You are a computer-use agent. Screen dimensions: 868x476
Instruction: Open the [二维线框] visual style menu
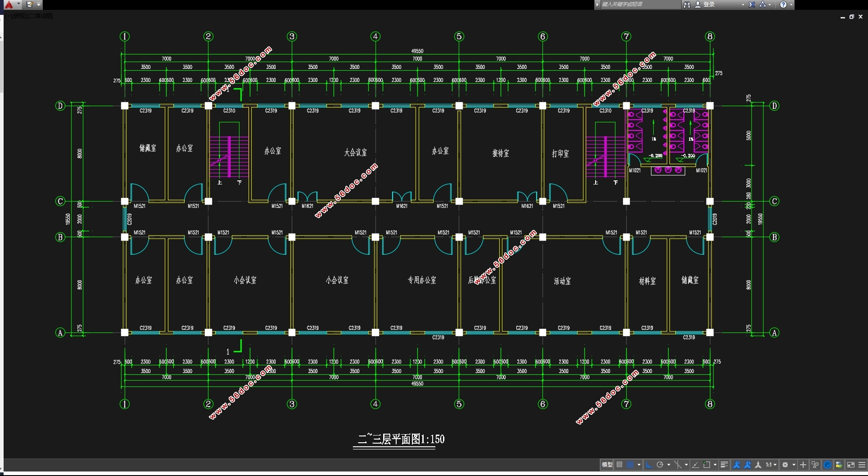click(40, 16)
